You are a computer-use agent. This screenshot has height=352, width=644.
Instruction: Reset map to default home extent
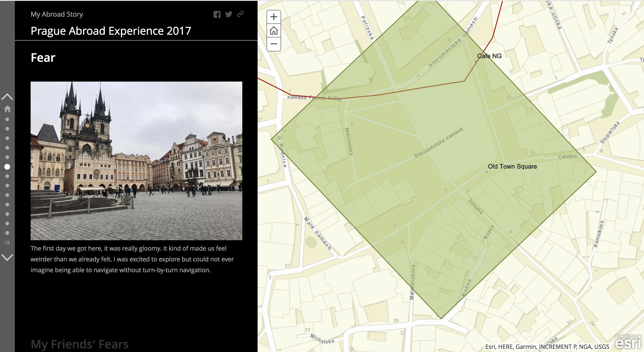tap(274, 30)
